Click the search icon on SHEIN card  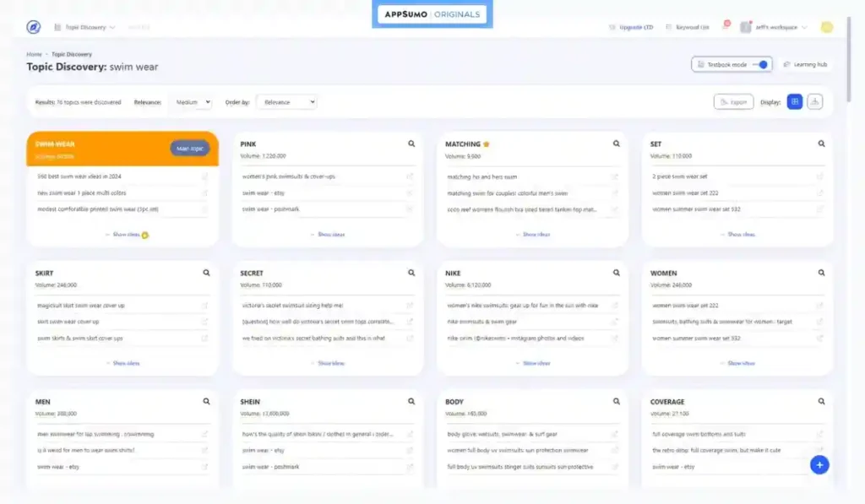[411, 402]
